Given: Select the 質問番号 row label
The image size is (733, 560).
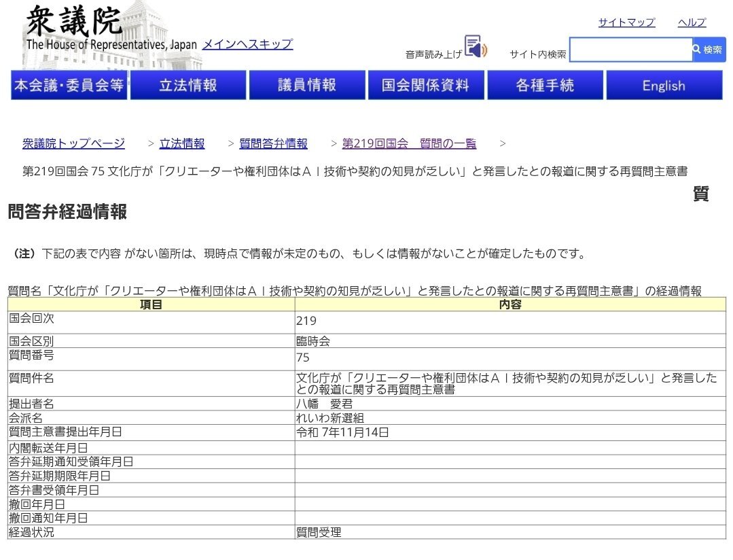Looking at the screenshot, I should pos(31,355).
